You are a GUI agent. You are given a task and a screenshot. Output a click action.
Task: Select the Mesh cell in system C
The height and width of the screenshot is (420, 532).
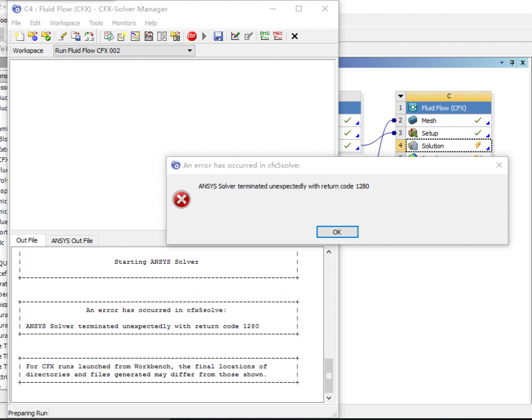coord(449,121)
